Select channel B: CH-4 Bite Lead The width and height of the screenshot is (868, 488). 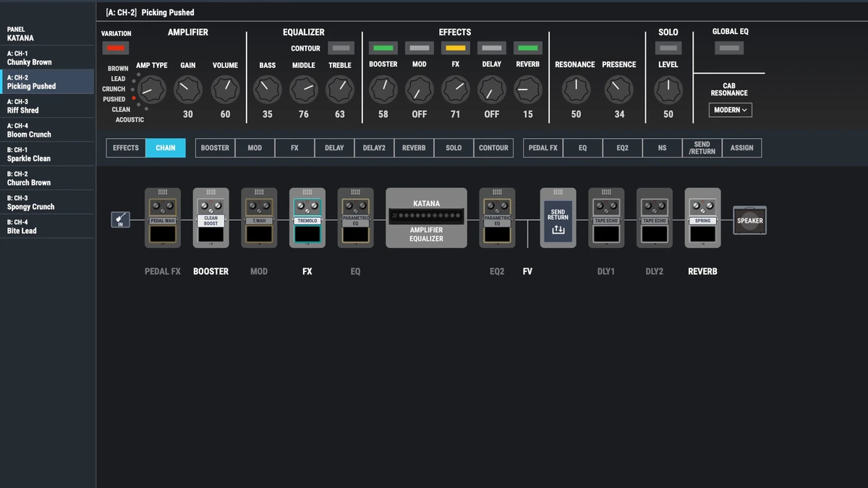47,226
